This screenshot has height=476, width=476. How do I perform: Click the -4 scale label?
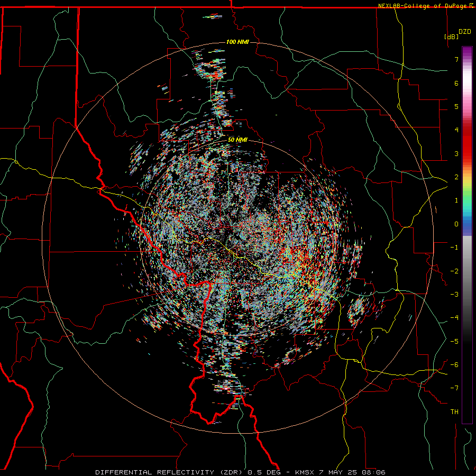coord(454,317)
